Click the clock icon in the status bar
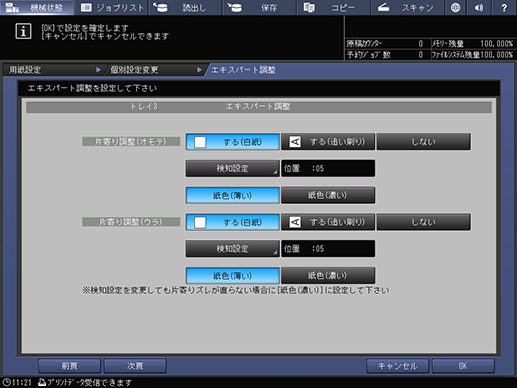Image resolution: width=517 pixels, height=388 pixels. point(6,382)
